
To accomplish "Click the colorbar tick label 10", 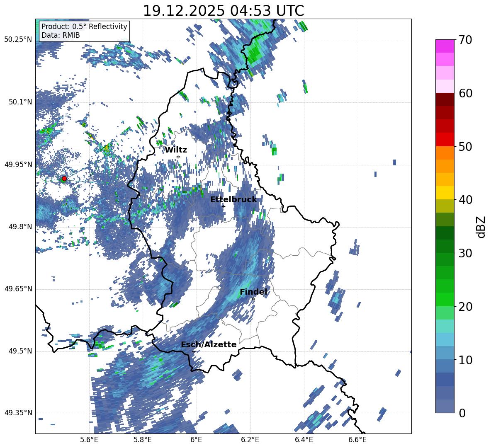I will (x=465, y=360).
